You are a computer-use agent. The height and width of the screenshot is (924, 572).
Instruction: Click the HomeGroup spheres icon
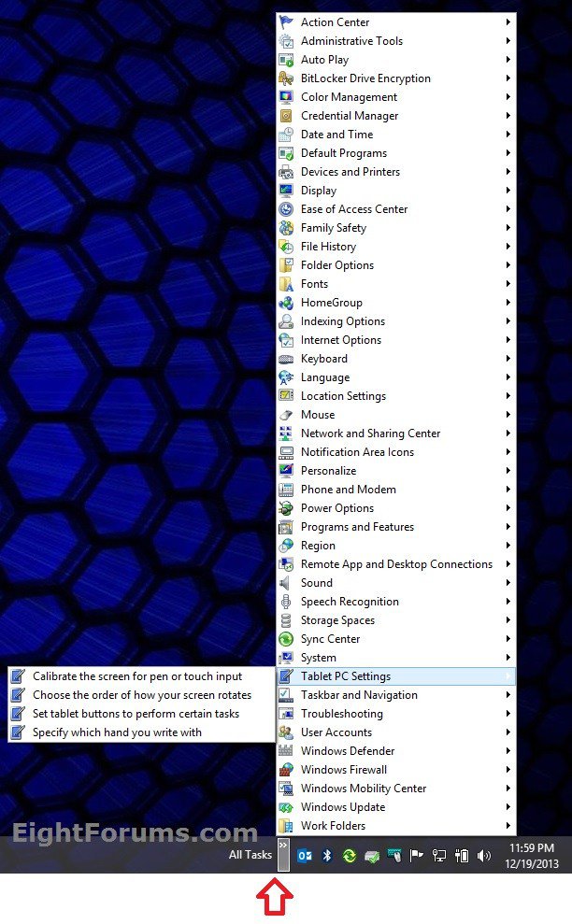(x=286, y=303)
